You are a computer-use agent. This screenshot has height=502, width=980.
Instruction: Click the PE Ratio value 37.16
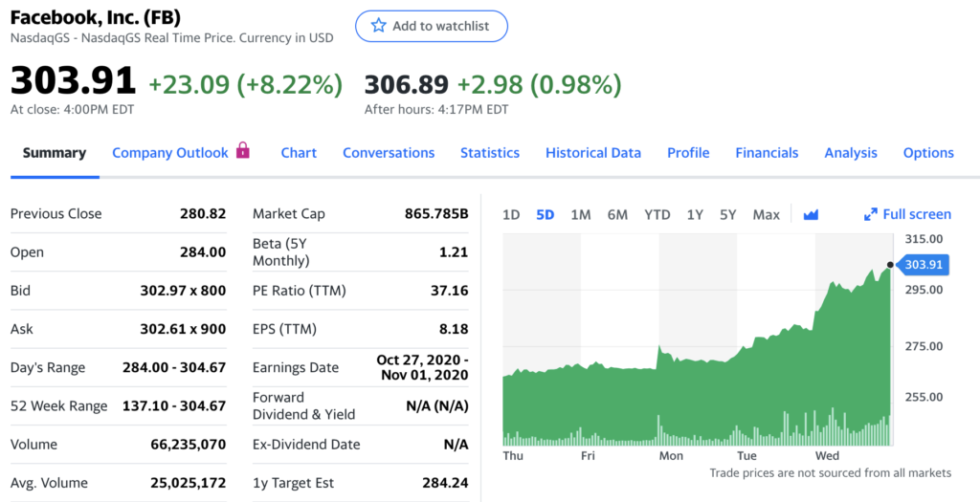[450, 291]
